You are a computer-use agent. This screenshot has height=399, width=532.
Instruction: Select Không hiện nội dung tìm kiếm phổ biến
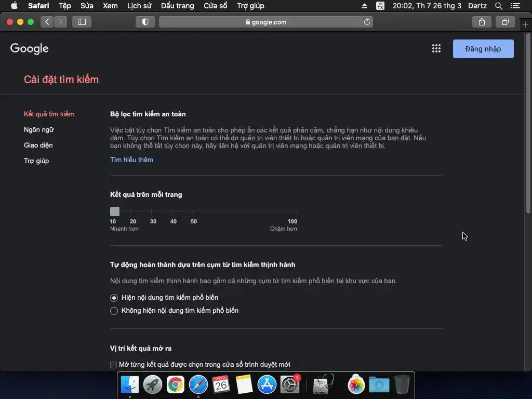[x=114, y=311]
